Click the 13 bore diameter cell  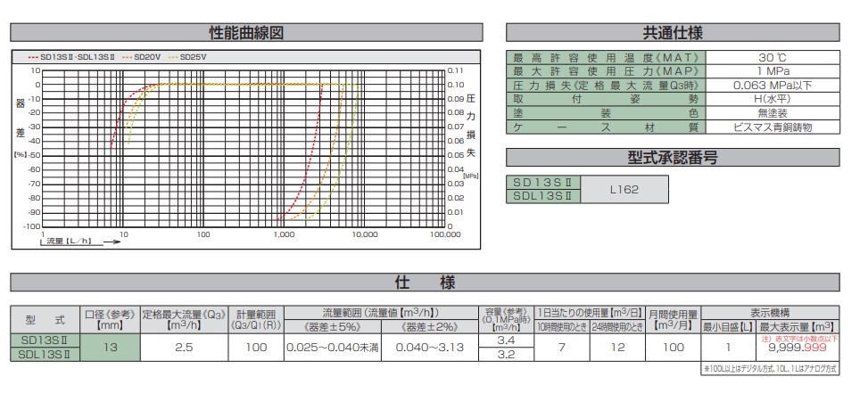click(x=110, y=348)
